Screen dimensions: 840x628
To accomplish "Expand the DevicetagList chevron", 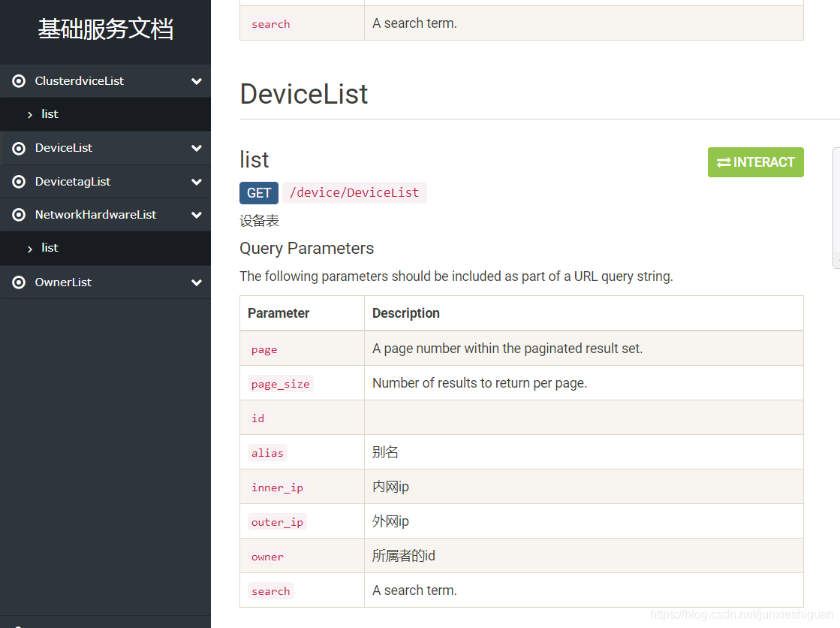I will (197, 183).
